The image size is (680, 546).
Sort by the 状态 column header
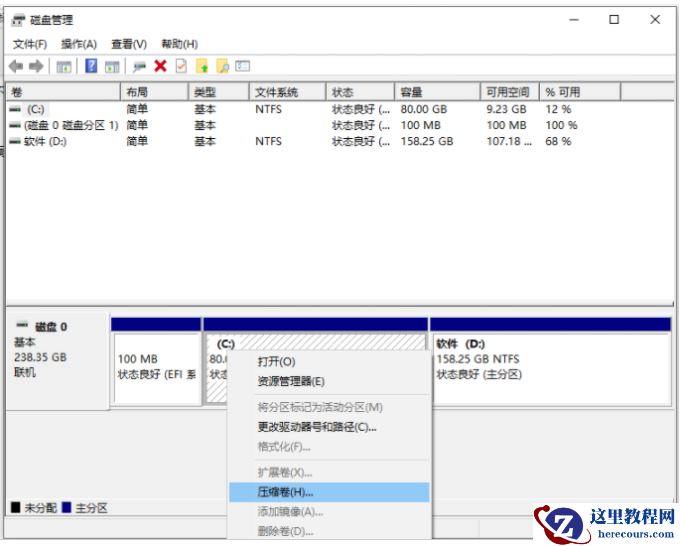coord(360,92)
